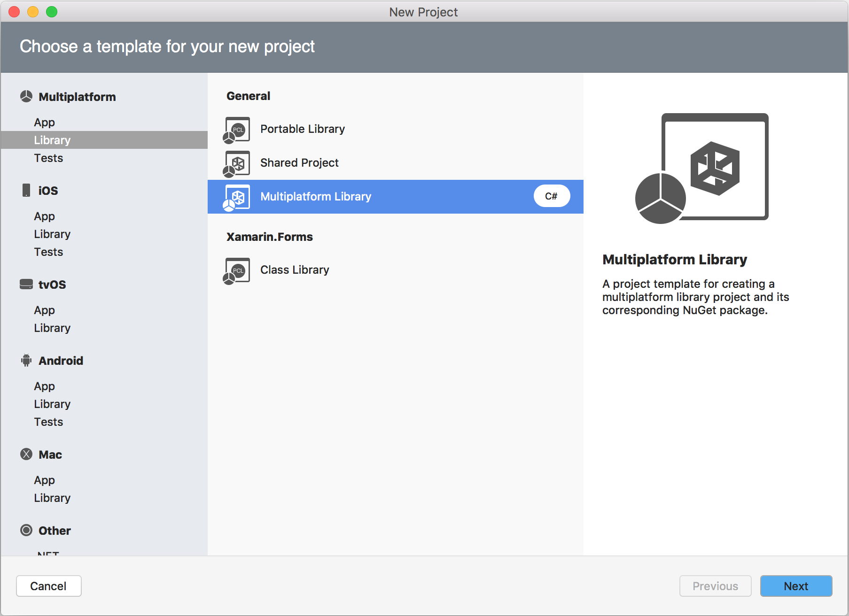Screen dimensions: 849x616
Task: Select Tests under Multiplatform
Action: point(104,158)
